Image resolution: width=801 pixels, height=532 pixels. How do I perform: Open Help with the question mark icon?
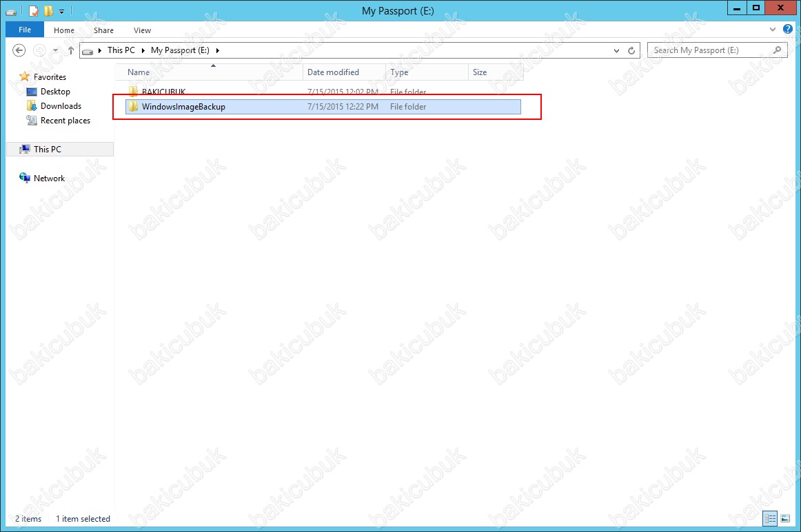[788, 29]
